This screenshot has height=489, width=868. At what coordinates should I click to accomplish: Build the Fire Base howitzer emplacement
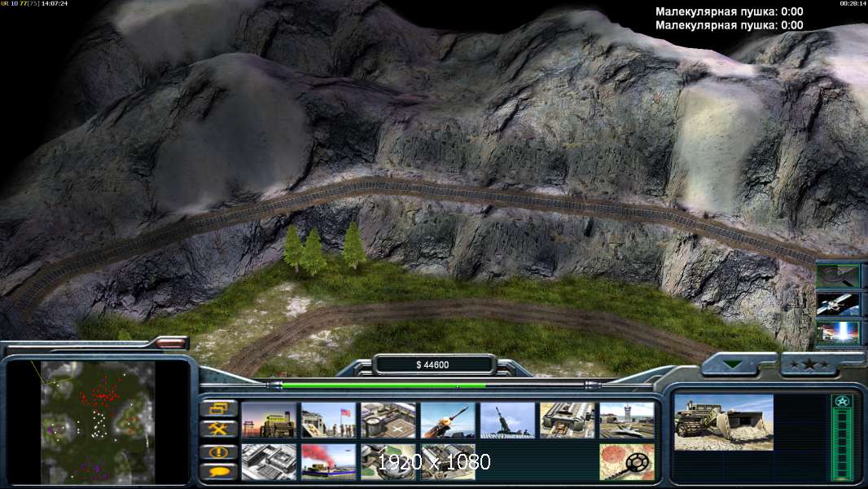click(507, 421)
